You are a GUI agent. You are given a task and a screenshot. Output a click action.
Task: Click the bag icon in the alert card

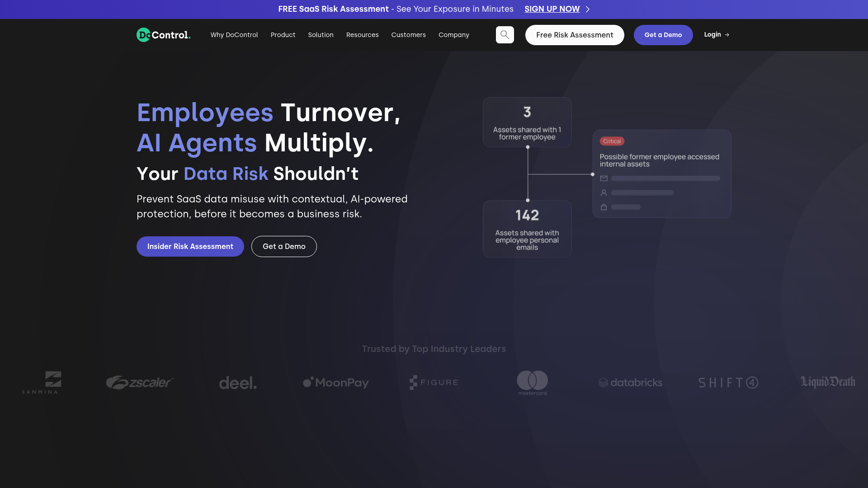[x=604, y=207]
